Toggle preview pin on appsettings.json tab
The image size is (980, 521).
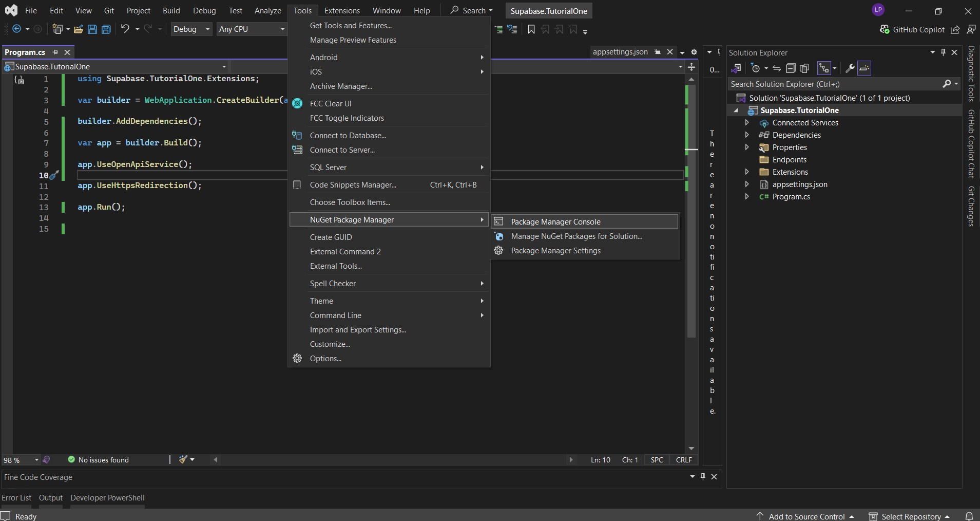(658, 52)
